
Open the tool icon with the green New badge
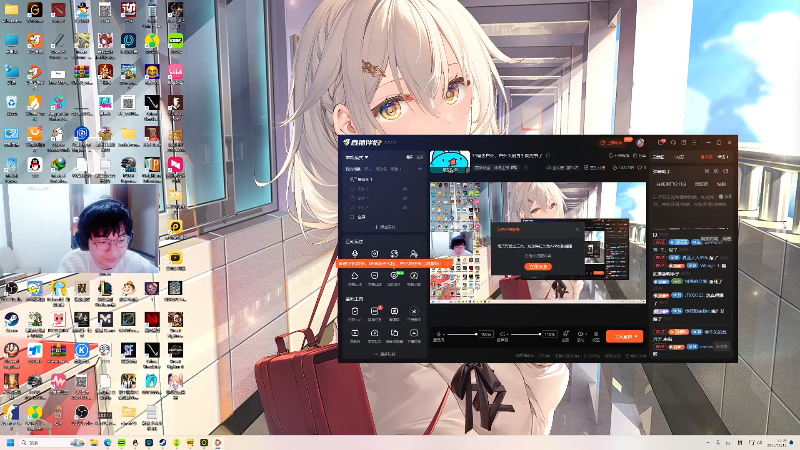coord(394,276)
